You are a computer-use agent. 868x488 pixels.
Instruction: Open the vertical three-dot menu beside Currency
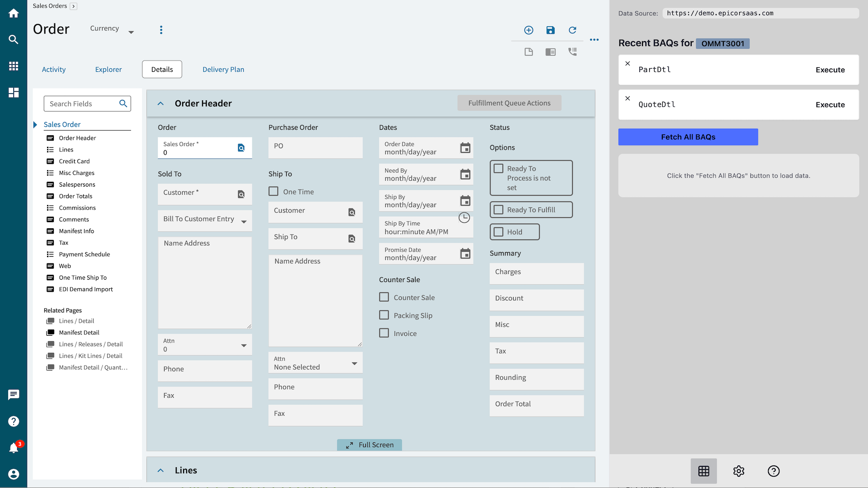[161, 30]
